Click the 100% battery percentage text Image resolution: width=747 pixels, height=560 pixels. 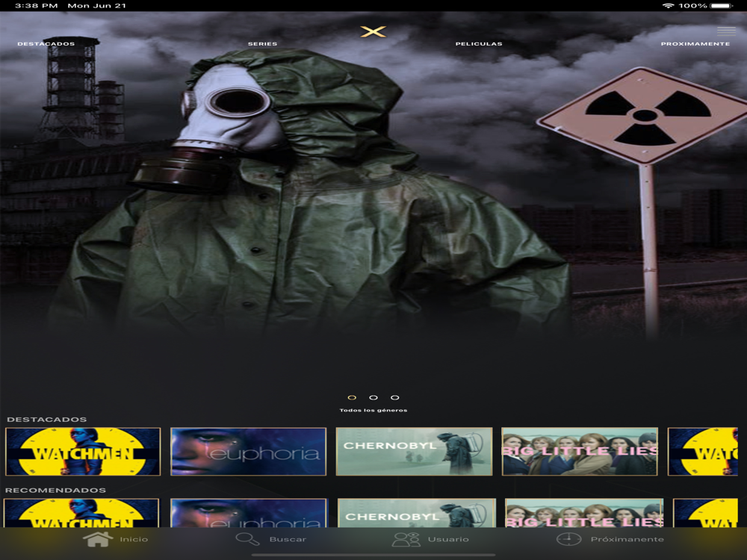pos(692,6)
